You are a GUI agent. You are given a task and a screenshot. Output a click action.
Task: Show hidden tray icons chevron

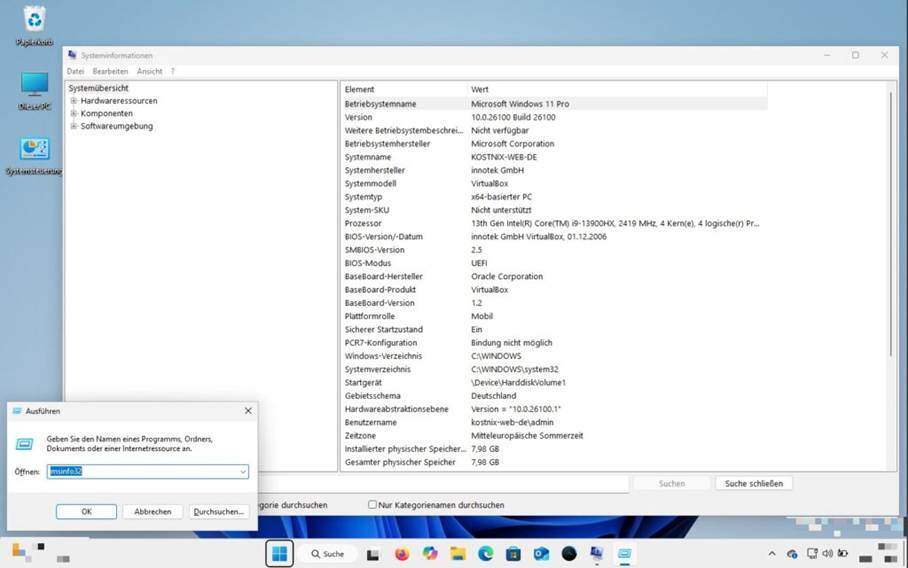[x=772, y=554]
